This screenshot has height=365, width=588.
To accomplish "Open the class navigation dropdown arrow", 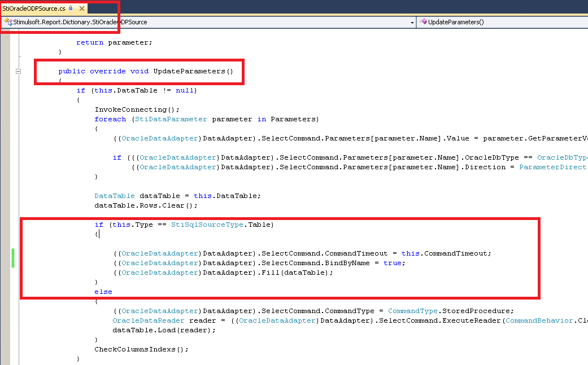I will pyautogui.click(x=412, y=23).
